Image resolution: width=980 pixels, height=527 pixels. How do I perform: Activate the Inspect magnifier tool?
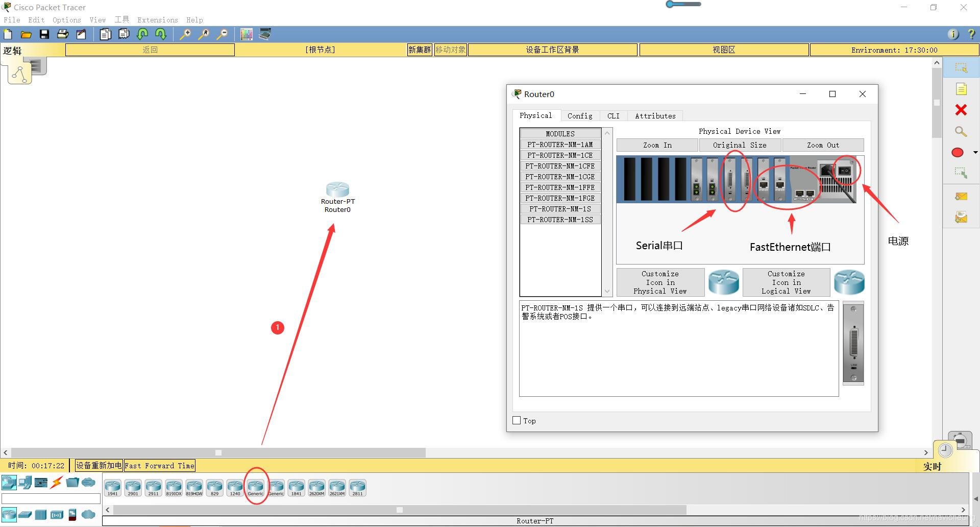click(x=961, y=132)
